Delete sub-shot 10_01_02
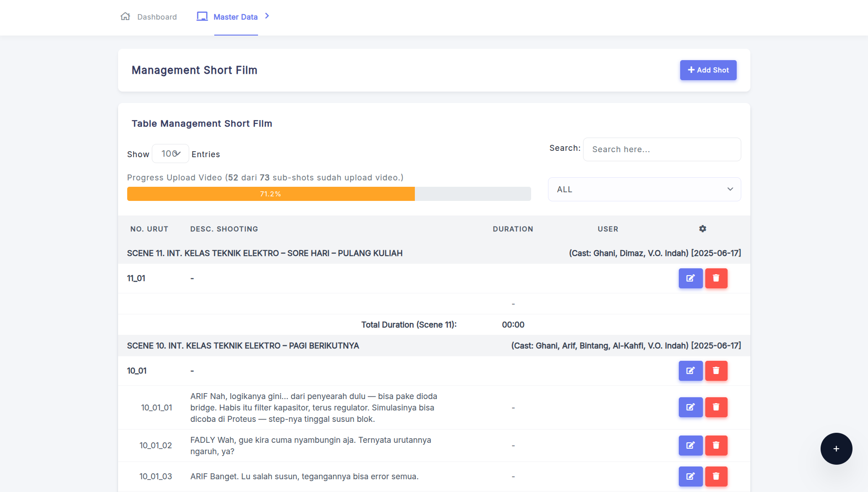This screenshot has height=492, width=868. [x=716, y=446]
